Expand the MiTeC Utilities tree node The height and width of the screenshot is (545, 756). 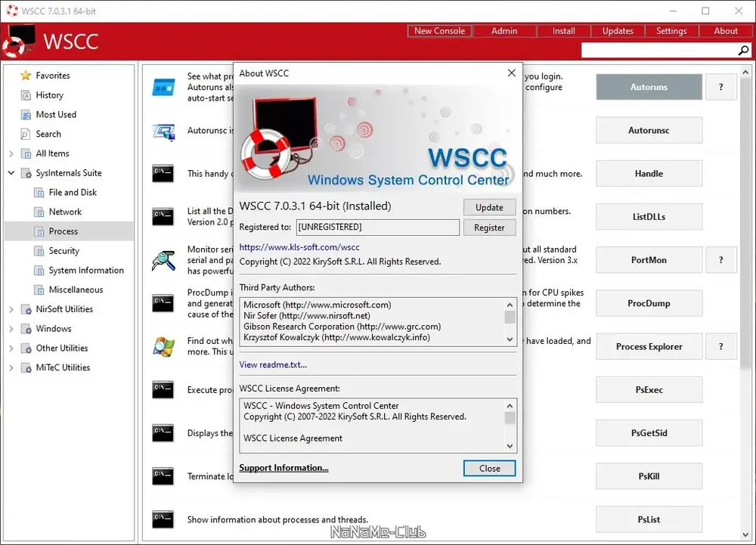tap(11, 367)
